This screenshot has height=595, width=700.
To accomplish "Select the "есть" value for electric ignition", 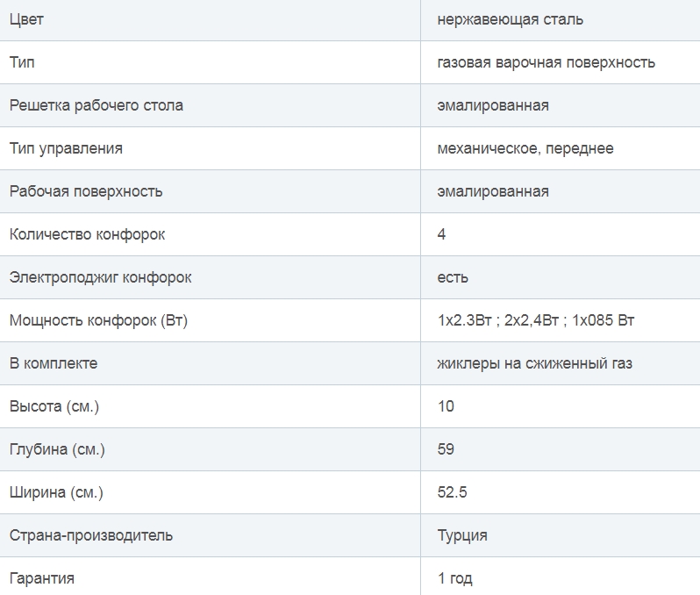I will (x=453, y=277).
